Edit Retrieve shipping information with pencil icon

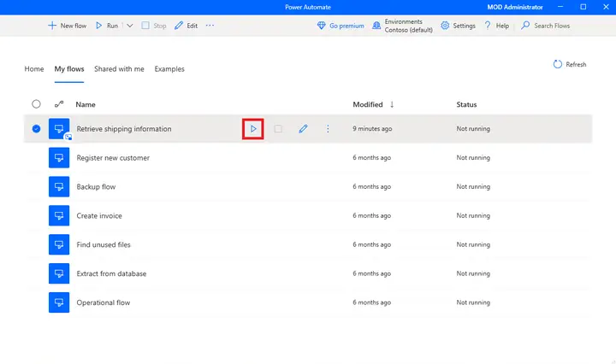tap(303, 129)
